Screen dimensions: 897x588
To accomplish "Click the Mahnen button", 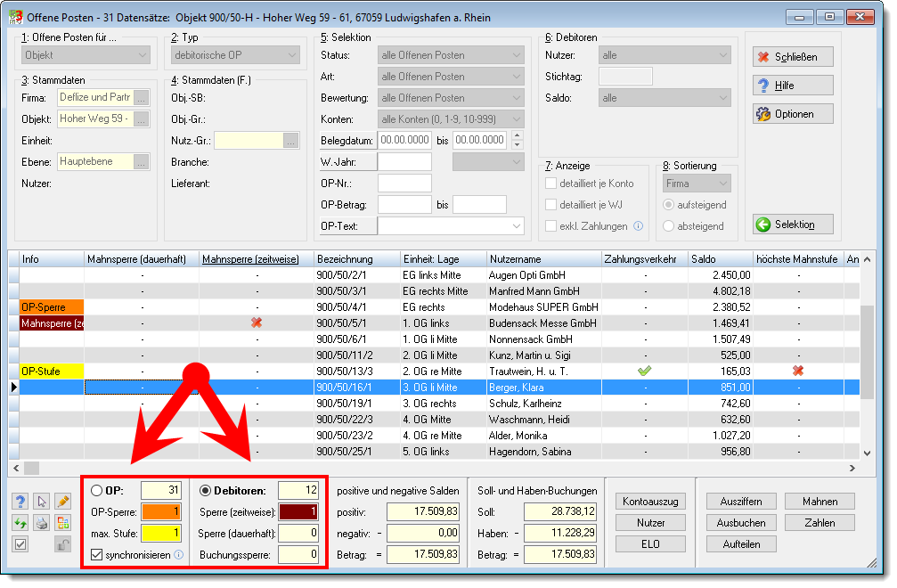I will tap(820, 502).
